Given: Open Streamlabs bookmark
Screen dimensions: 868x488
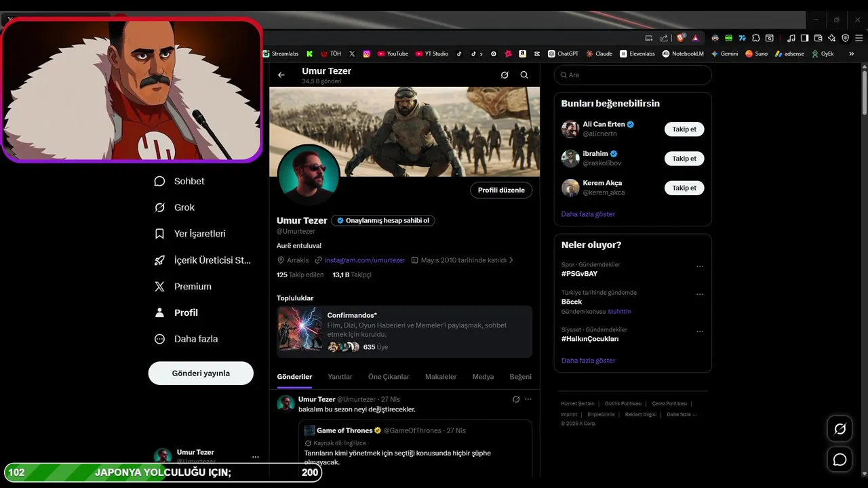Looking at the screenshot, I should (281, 54).
